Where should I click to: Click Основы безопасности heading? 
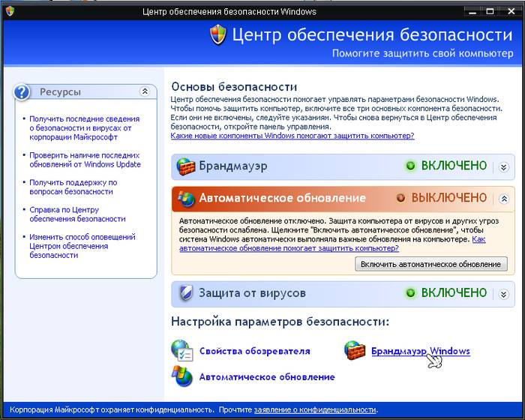coord(234,87)
